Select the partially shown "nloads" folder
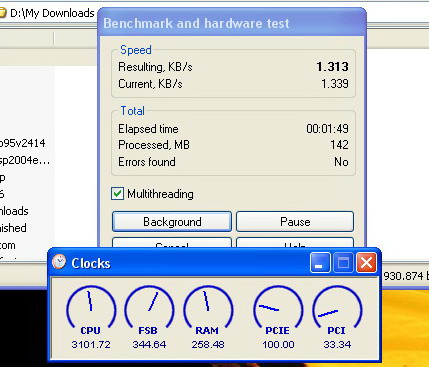 14,211
